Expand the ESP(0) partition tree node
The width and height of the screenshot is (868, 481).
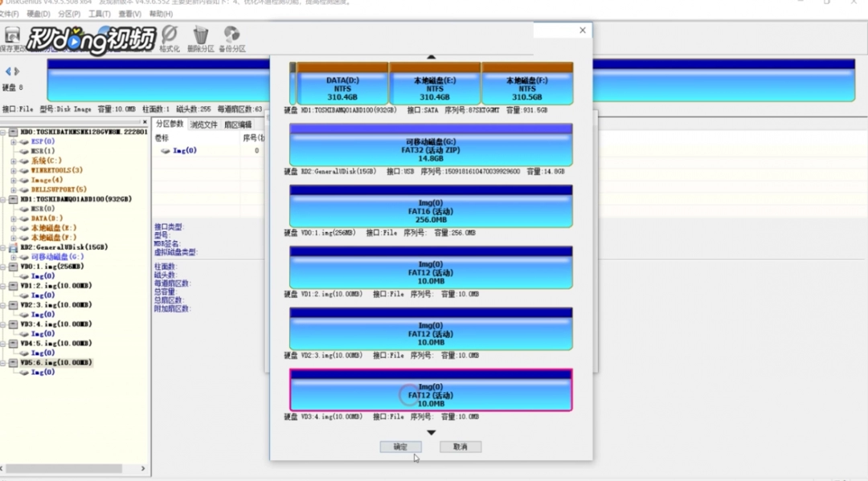coord(13,141)
